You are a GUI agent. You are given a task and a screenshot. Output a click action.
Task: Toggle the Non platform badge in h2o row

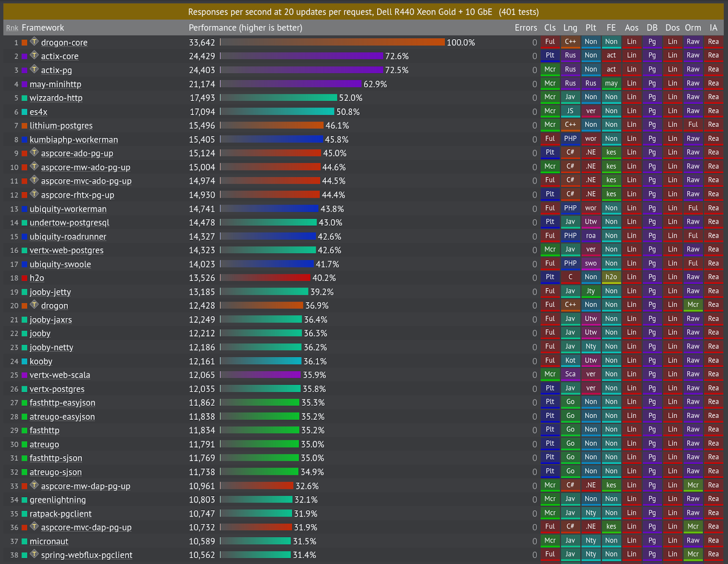pos(591,277)
